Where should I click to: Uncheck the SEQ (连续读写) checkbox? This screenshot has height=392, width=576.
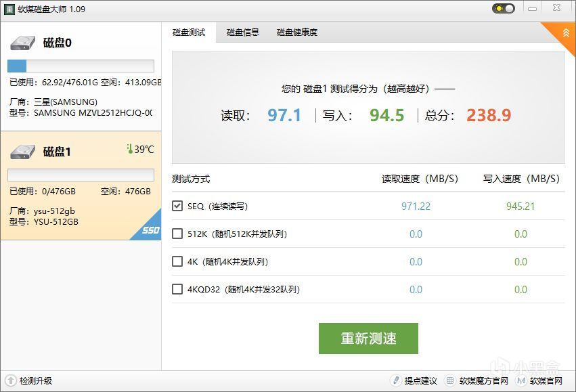177,206
